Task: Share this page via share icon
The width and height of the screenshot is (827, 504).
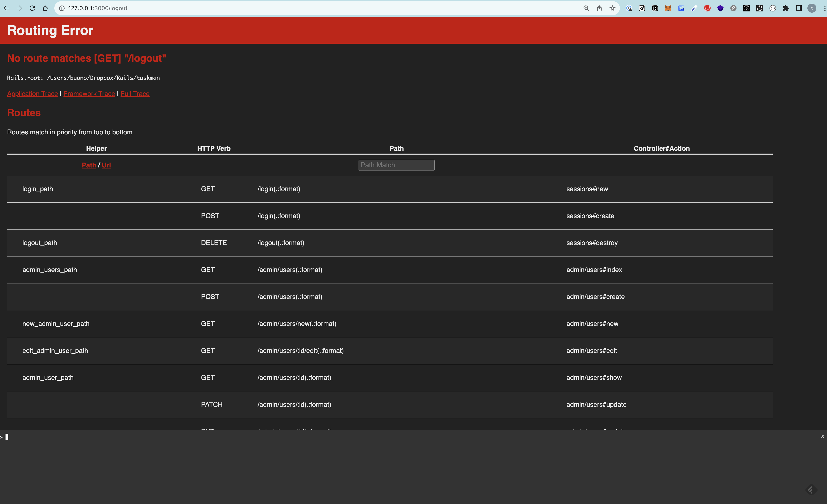Action: (x=599, y=8)
